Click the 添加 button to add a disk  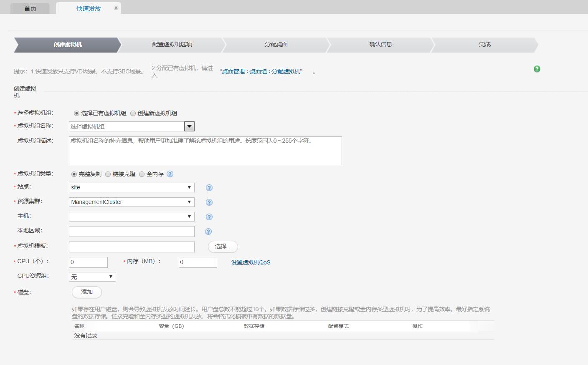tap(86, 292)
